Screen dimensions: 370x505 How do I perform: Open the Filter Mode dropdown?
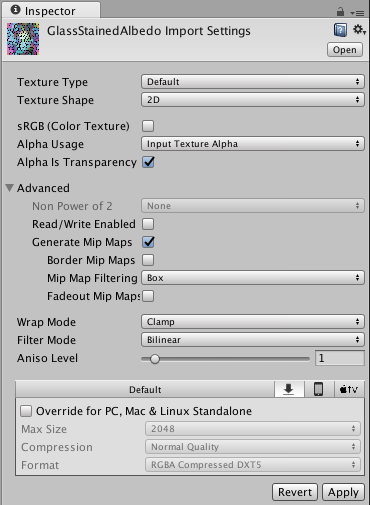pos(253,340)
